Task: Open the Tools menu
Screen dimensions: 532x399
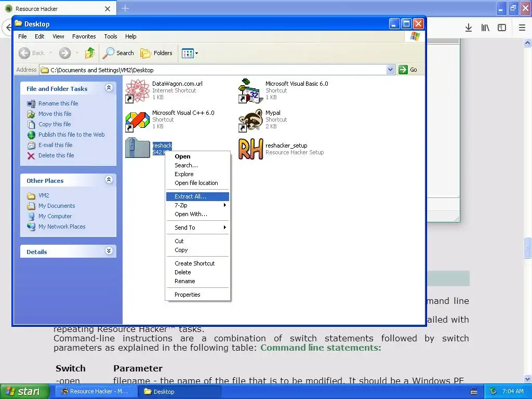Action: (111, 36)
